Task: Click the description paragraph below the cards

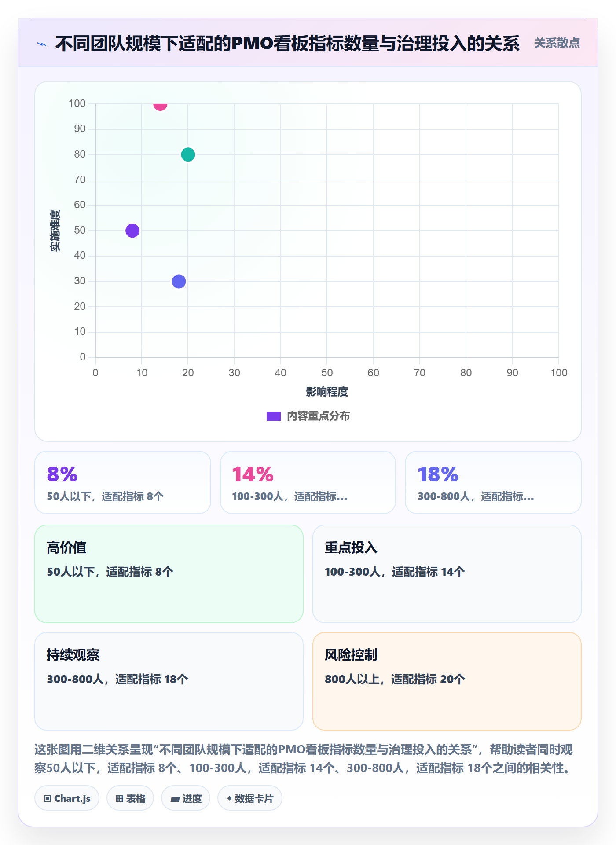Action: [304, 759]
